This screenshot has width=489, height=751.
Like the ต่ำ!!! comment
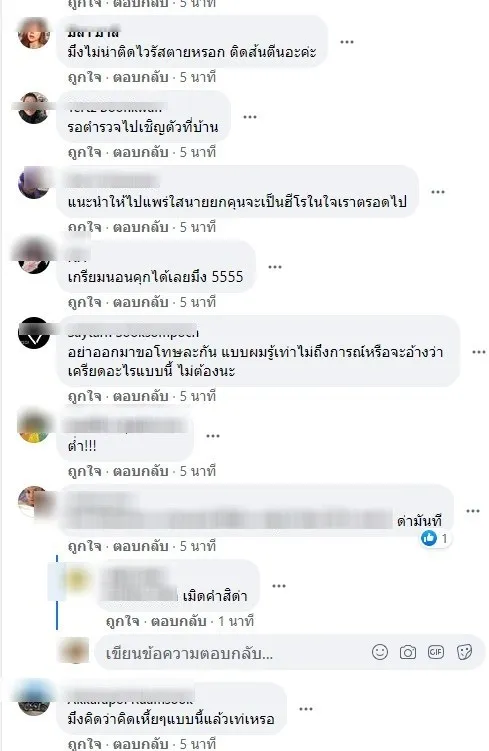(84, 471)
